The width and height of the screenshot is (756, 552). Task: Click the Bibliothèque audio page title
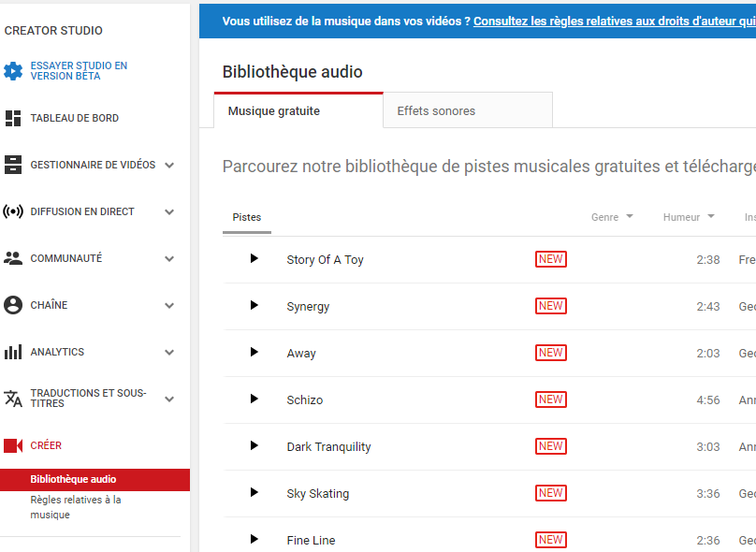pyautogui.click(x=292, y=72)
